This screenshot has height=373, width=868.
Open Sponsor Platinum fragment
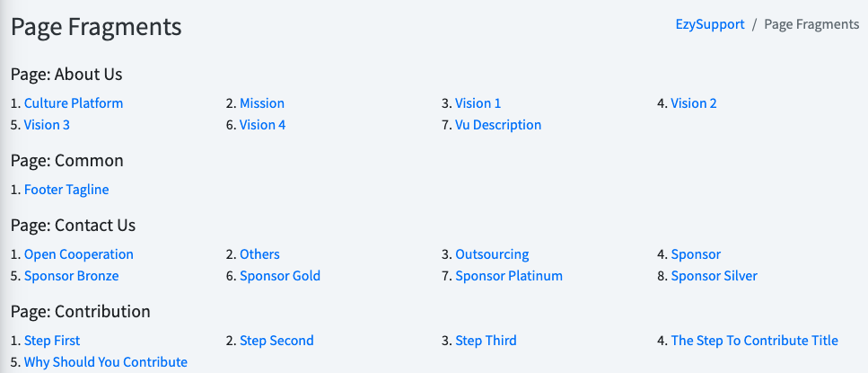509,276
